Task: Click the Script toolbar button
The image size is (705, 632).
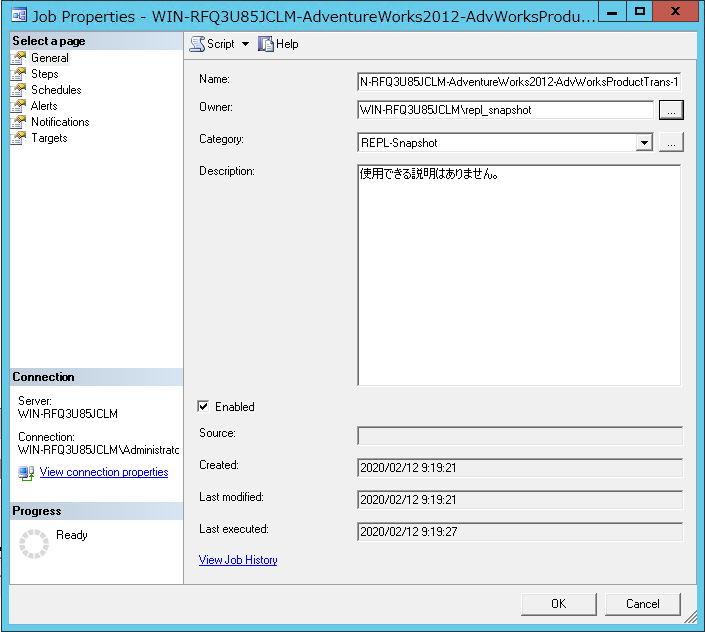Action: [x=212, y=44]
